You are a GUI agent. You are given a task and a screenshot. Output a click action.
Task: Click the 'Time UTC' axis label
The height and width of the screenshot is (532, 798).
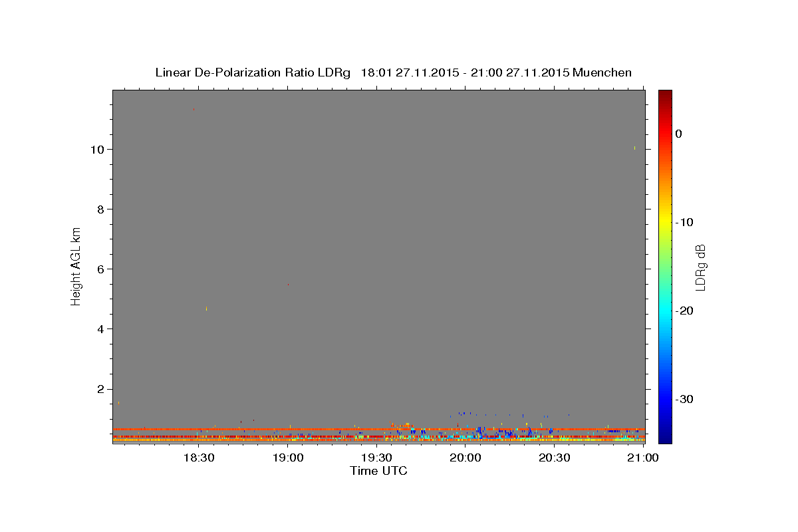pyautogui.click(x=378, y=471)
